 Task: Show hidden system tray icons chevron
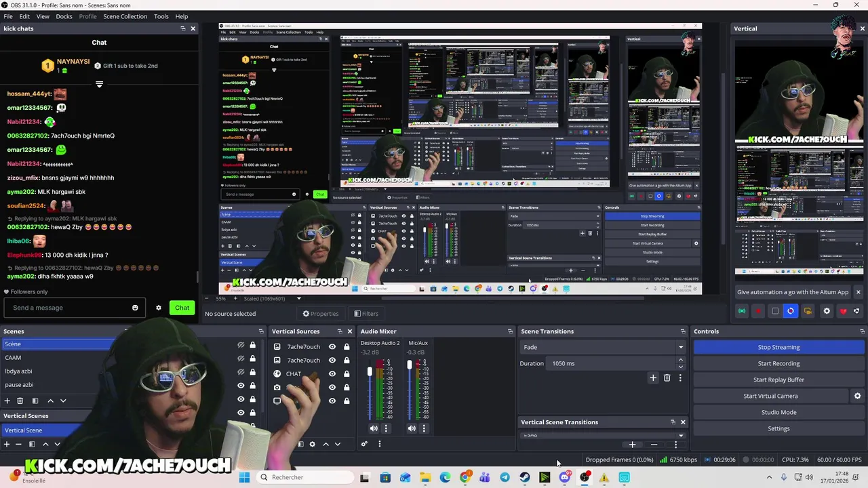click(x=769, y=477)
